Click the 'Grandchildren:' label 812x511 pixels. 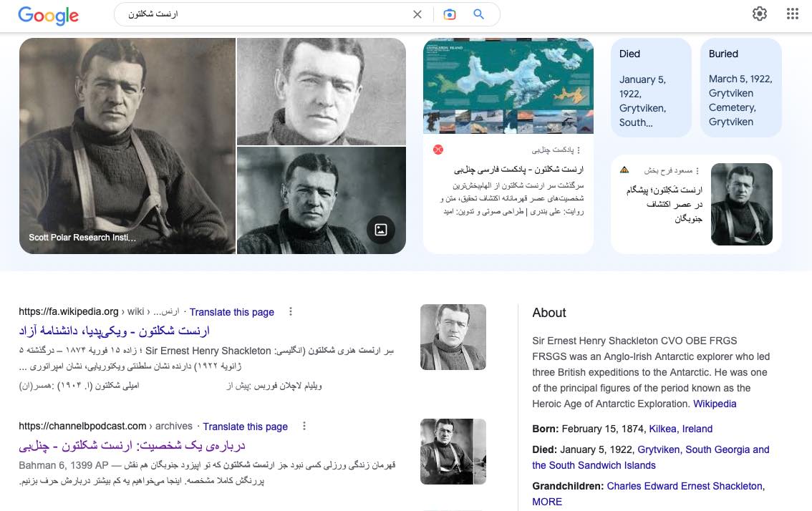[568, 486]
